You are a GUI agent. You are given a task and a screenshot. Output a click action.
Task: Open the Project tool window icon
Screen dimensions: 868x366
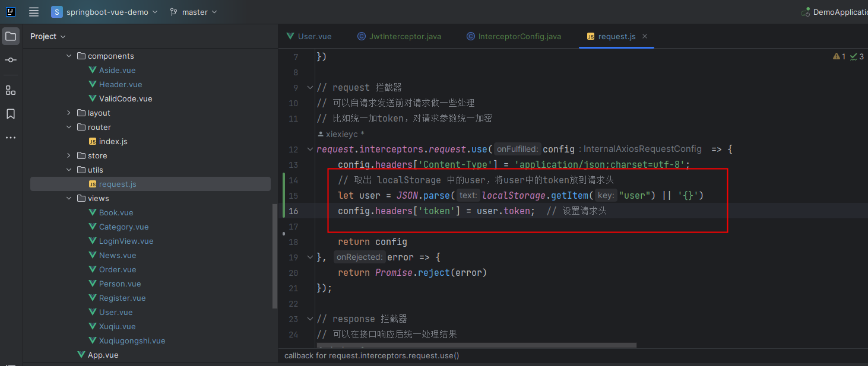coord(11,36)
